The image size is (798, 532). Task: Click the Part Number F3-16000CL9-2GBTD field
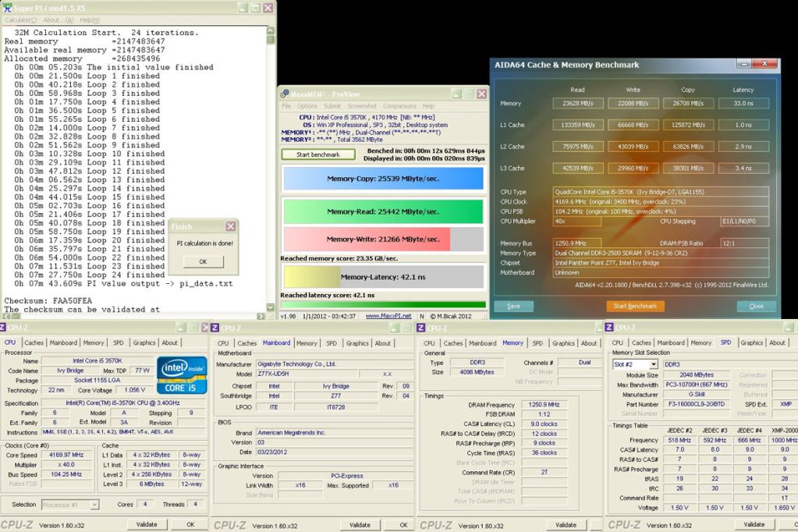697,404
